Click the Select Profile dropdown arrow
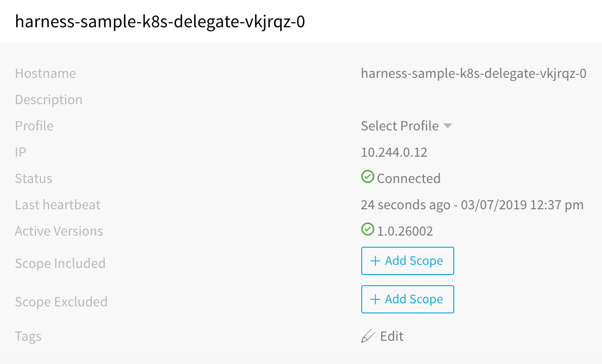 pyautogui.click(x=448, y=126)
